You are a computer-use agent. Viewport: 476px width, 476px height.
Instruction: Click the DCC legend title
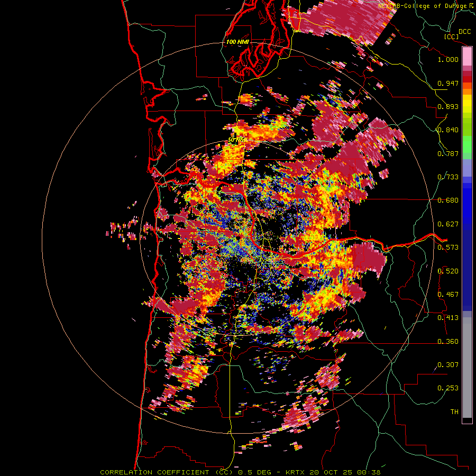click(x=464, y=32)
